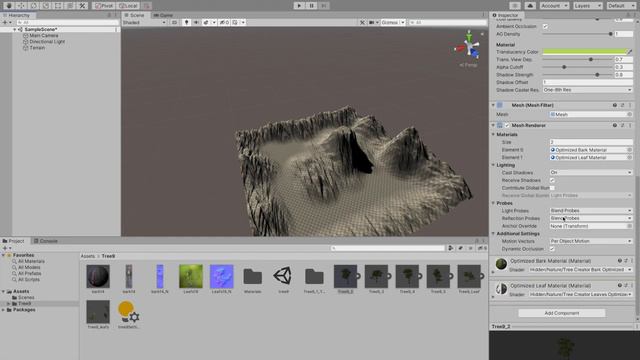The height and width of the screenshot is (360, 640).
Task: Open cloud services icon in toolbar
Action: (530, 6)
